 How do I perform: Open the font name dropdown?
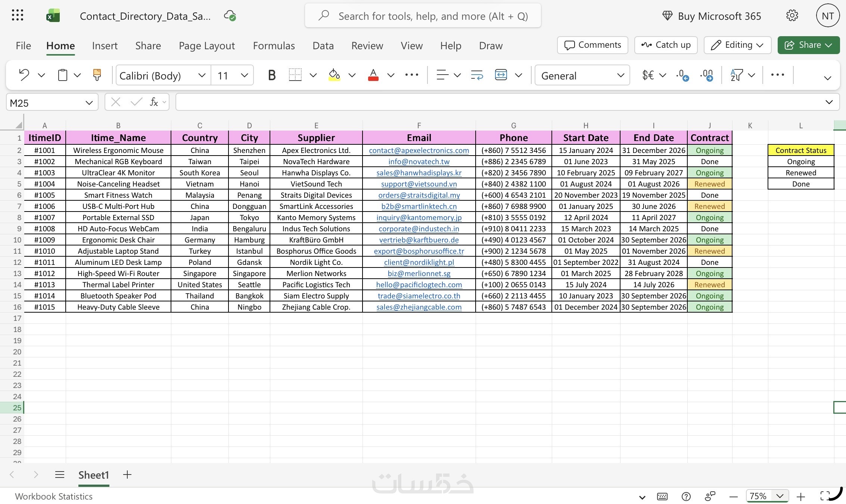(163, 75)
